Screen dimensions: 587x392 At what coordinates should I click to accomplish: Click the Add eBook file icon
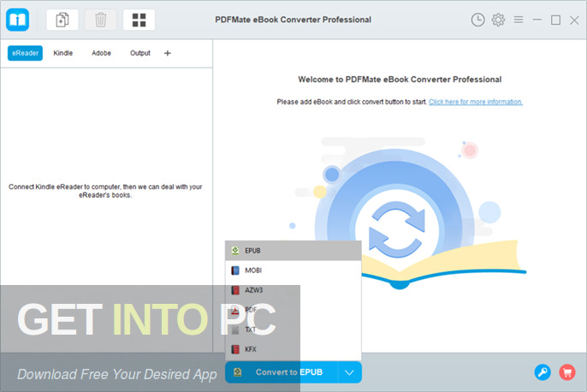[62, 20]
